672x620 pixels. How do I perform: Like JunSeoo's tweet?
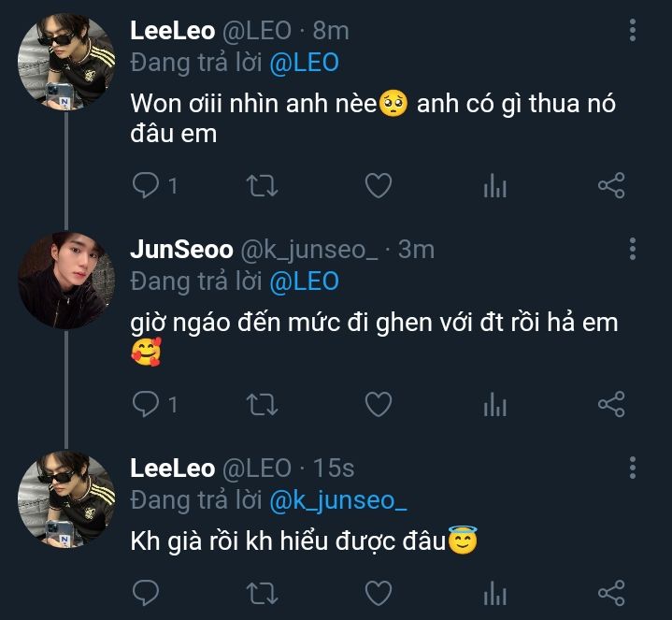click(378, 404)
